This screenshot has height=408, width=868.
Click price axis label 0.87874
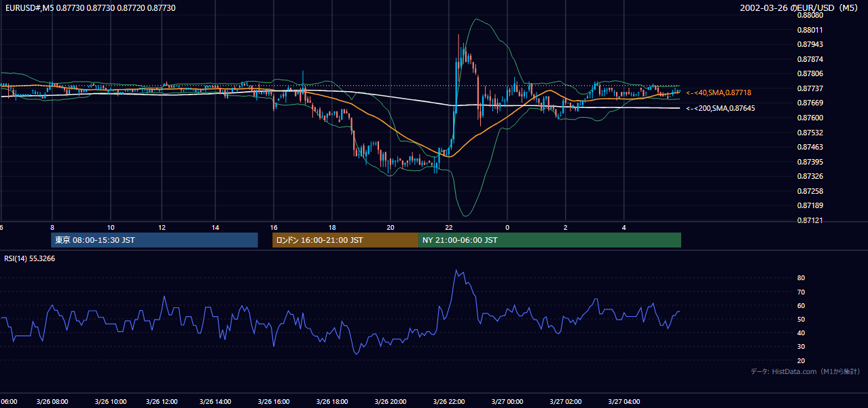pyautogui.click(x=810, y=59)
